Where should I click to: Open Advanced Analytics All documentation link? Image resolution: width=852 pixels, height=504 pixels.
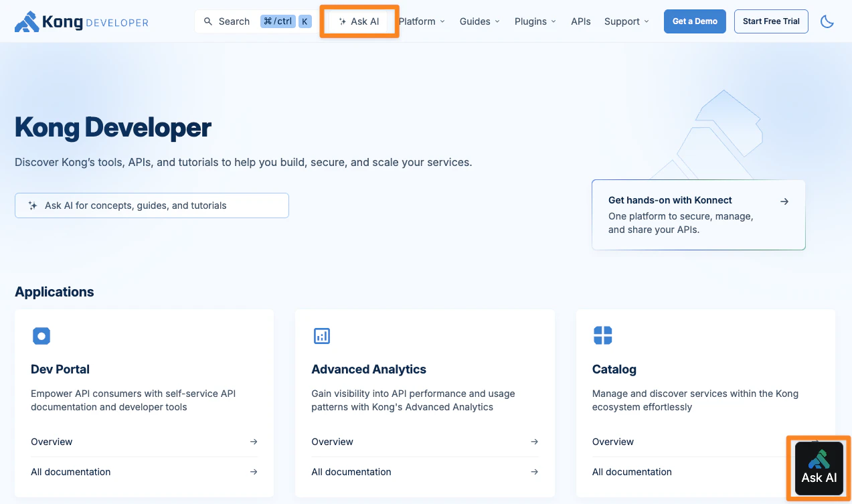pos(425,472)
